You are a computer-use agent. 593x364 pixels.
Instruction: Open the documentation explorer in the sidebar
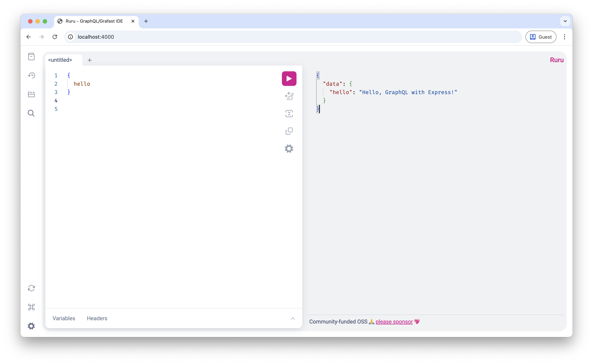(x=31, y=57)
